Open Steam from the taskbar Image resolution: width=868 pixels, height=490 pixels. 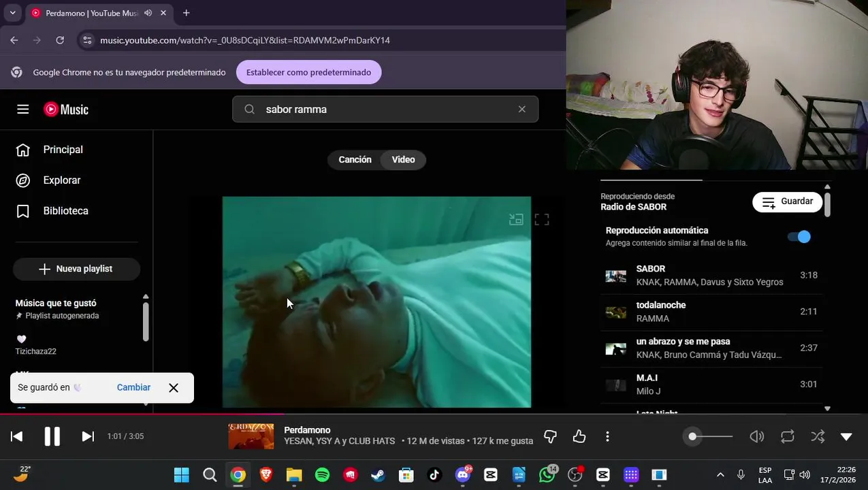pos(379,475)
